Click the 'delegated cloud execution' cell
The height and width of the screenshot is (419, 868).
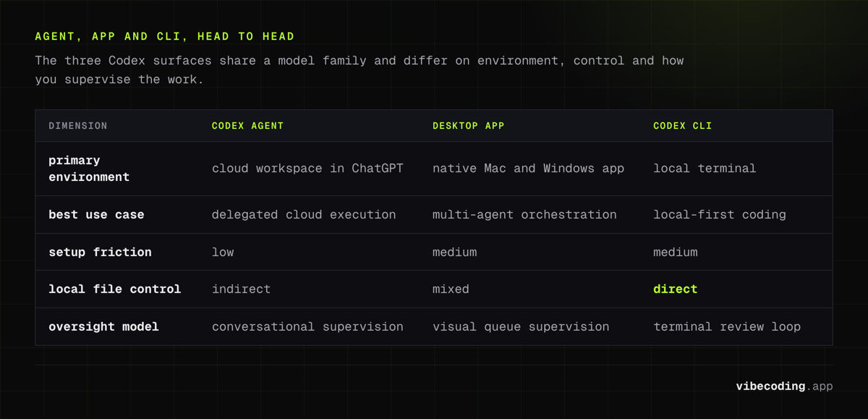point(304,215)
